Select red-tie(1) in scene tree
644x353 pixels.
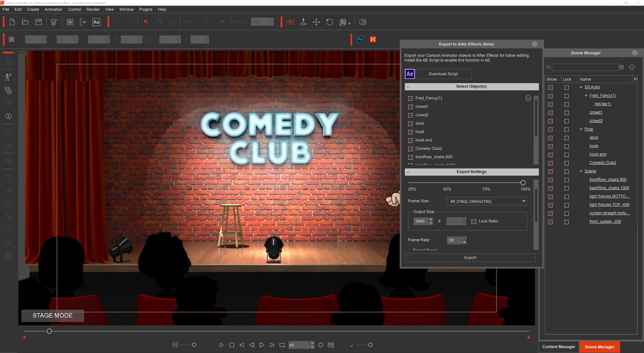[603, 104]
